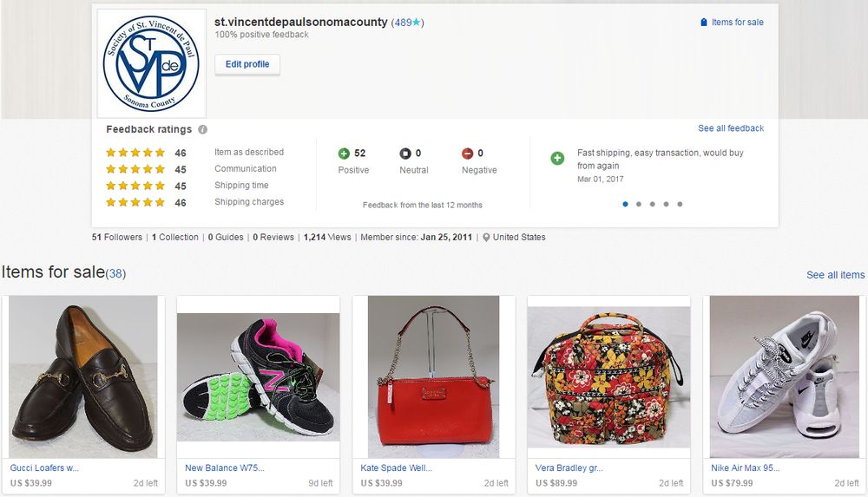Screen dimensions: 868x497
Task: Click the stars for Item as described
Action: (x=135, y=152)
